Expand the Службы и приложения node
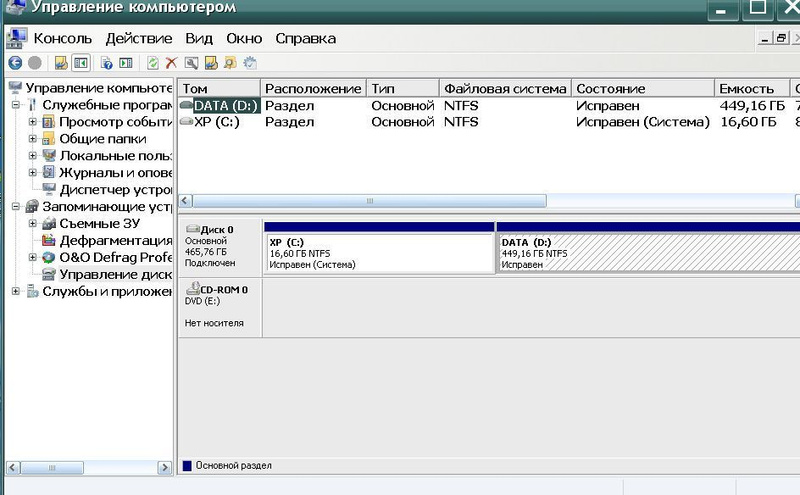The image size is (800, 495). coord(16,291)
